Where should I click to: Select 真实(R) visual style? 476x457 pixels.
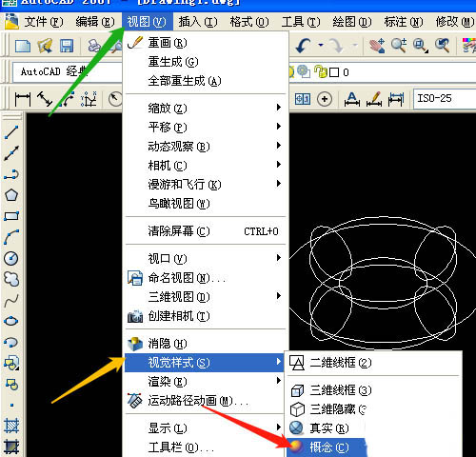point(373,428)
